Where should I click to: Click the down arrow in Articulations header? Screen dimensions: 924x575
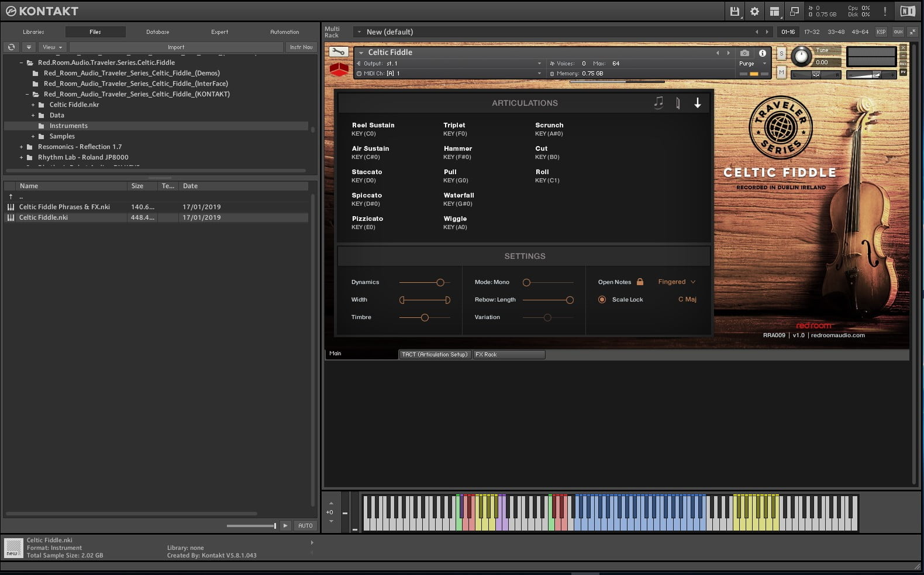698,103
